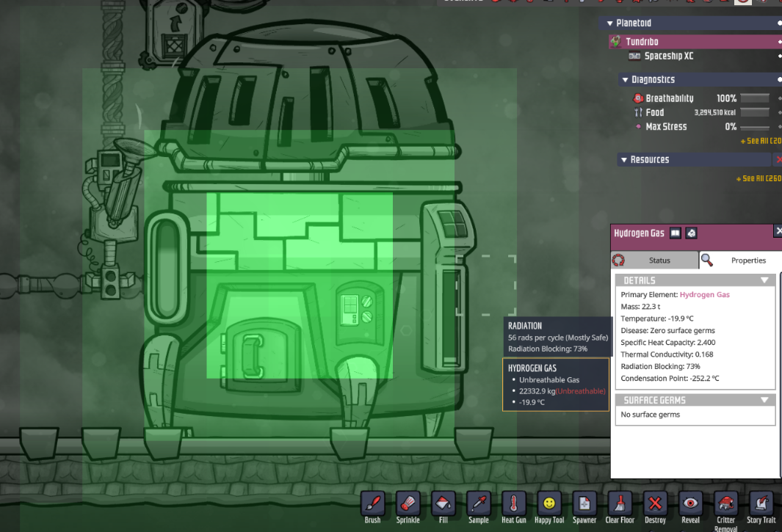Viewport: 782px width, 532px height.
Task: Select the Clear Floor broom tool
Action: coord(620,503)
